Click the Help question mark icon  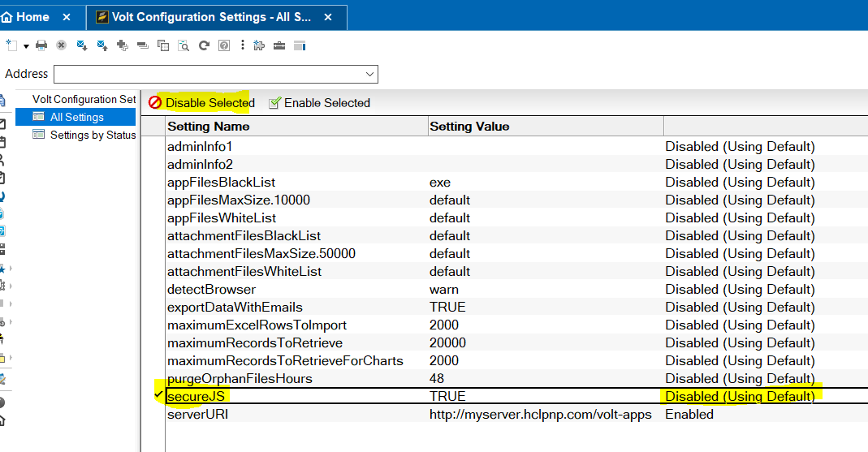point(224,45)
